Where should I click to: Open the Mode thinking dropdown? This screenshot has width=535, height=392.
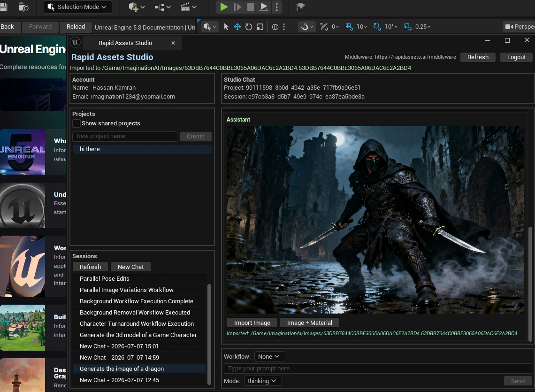pyautogui.click(x=263, y=381)
